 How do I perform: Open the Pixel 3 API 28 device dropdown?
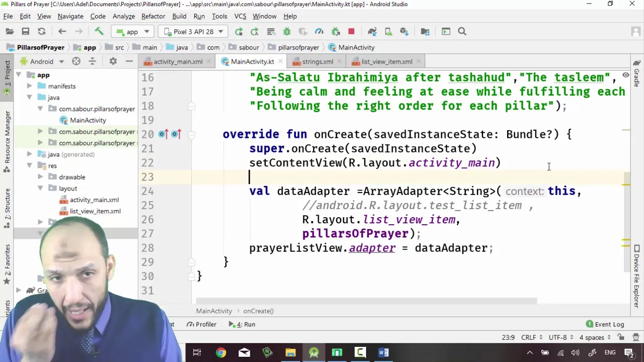coord(193,32)
